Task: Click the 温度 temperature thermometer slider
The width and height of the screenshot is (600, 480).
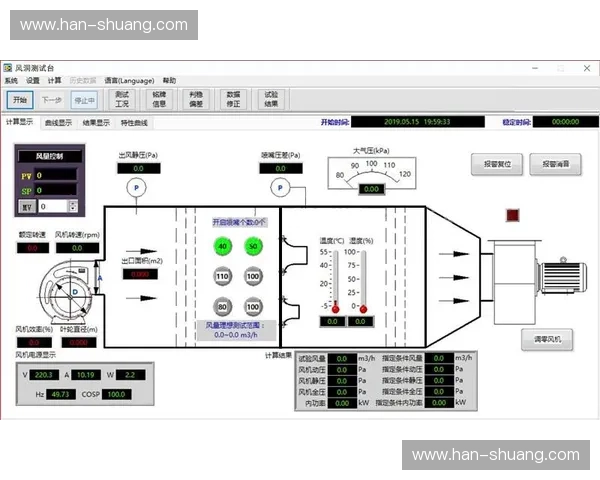Action: click(x=335, y=280)
